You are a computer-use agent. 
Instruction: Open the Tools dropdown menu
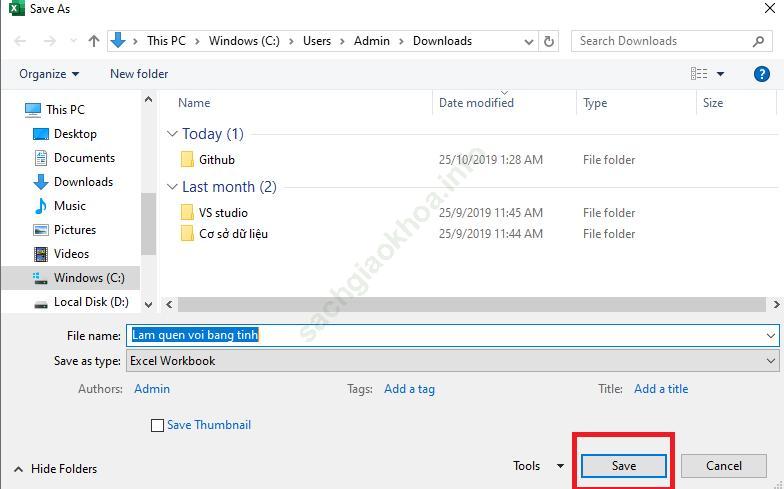pyautogui.click(x=538, y=466)
